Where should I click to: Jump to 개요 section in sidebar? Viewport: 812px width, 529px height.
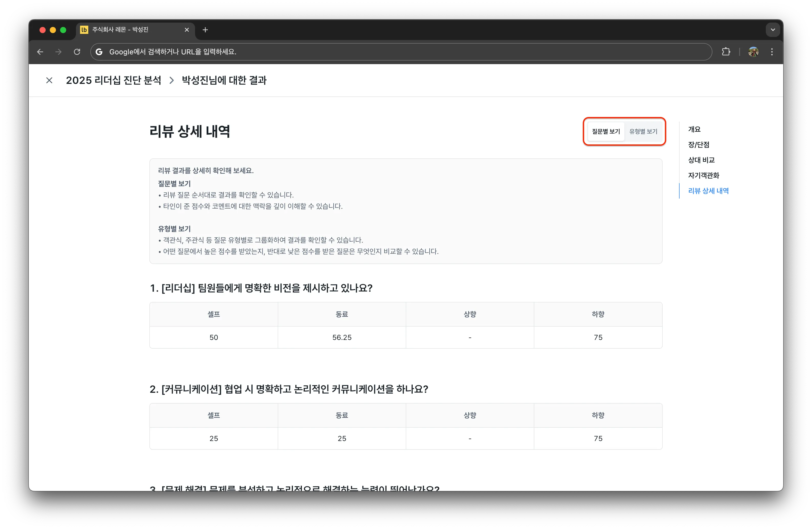694,130
